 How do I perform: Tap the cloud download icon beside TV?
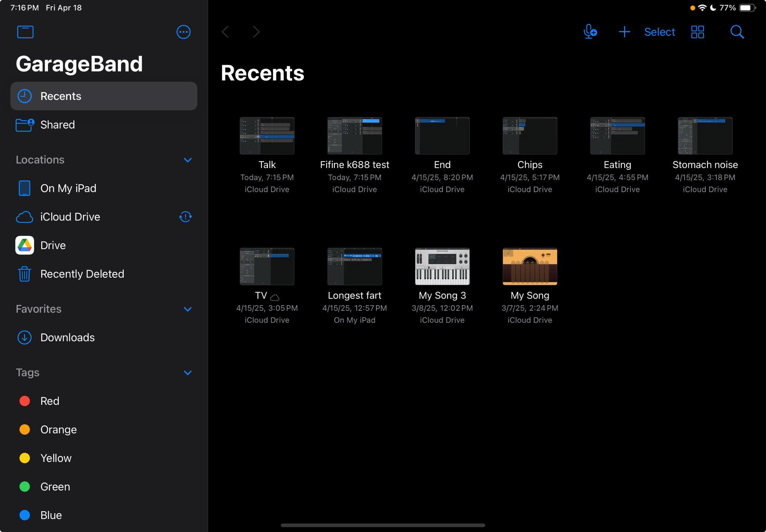[x=275, y=298]
